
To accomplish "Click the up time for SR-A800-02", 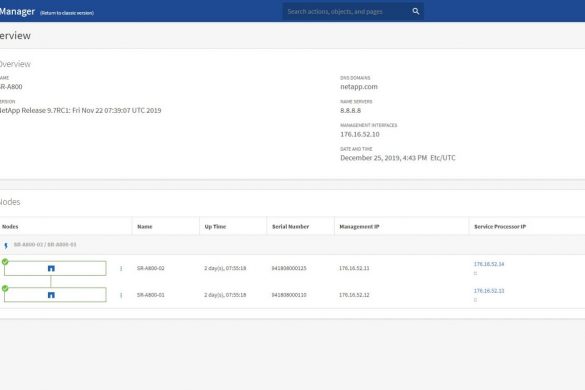I will click(x=225, y=268).
